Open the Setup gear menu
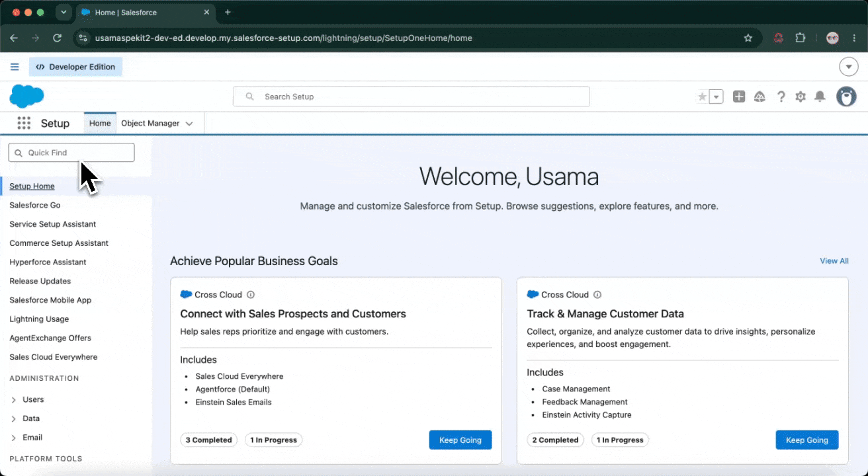This screenshot has height=476, width=868. (801, 97)
